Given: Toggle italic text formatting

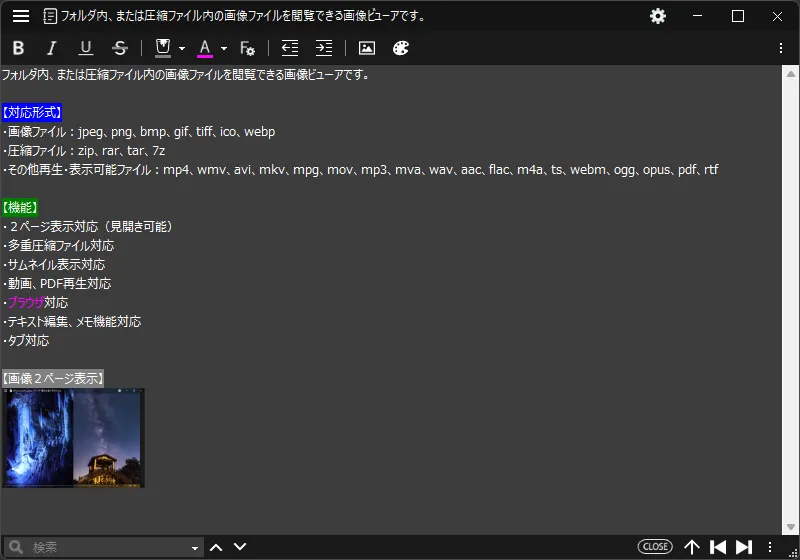Looking at the screenshot, I should click(x=52, y=48).
